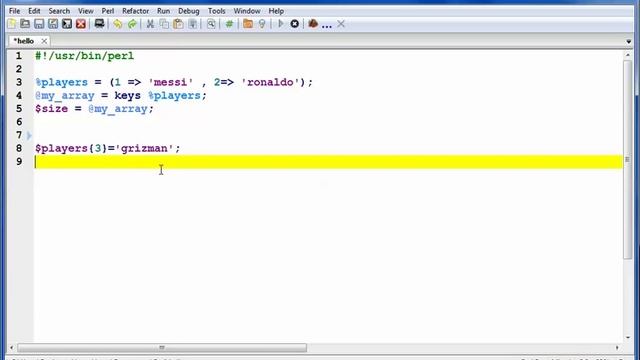
Task: Open the Debug menu
Action: pyautogui.click(x=189, y=11)
